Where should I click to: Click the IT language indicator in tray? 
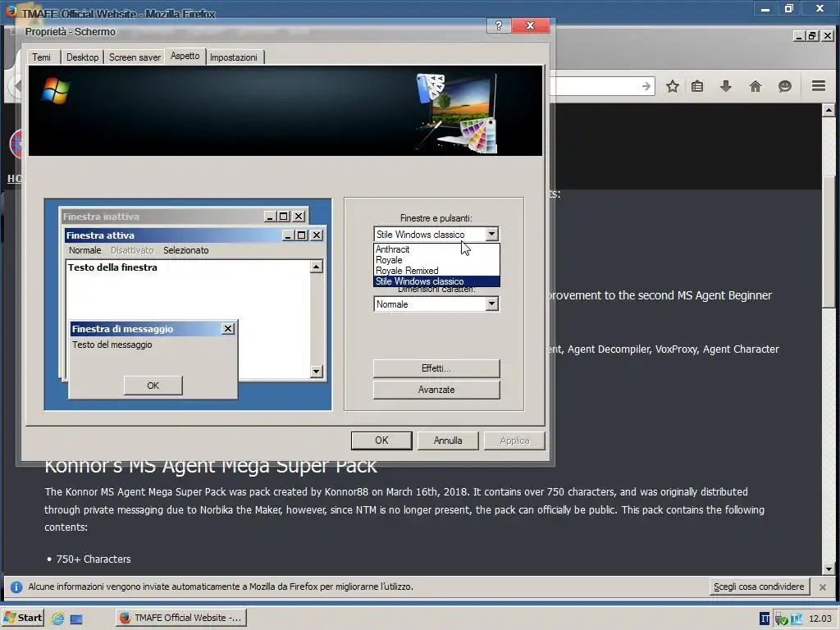click(x=765, y=619)
